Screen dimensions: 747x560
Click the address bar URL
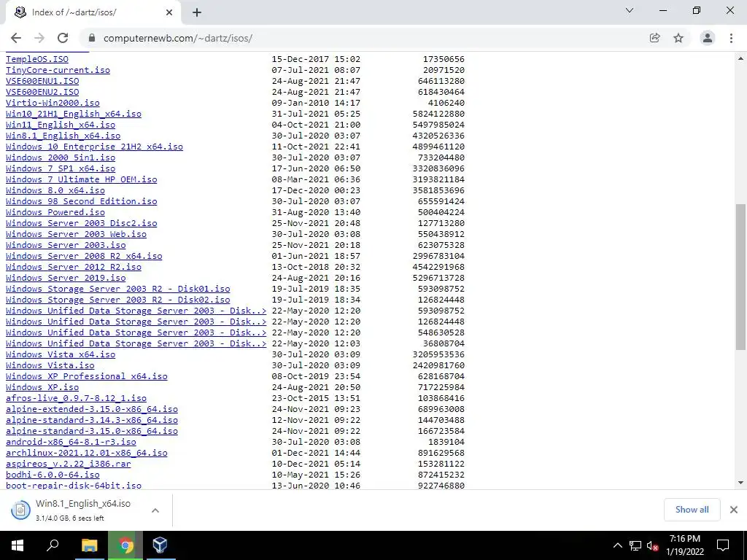pos(178,38)
